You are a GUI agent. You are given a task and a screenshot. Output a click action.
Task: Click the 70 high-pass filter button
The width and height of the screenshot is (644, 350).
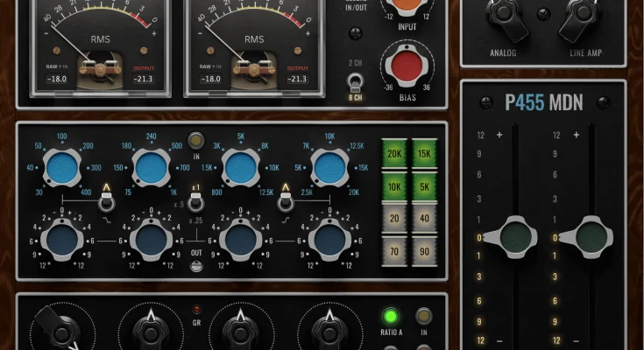point(394,251)
